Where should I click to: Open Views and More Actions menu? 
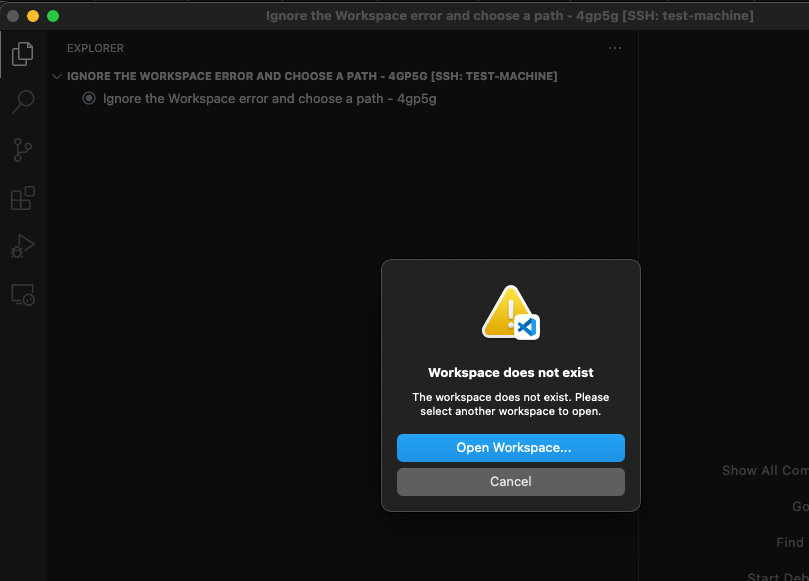[x=615, y=48]
